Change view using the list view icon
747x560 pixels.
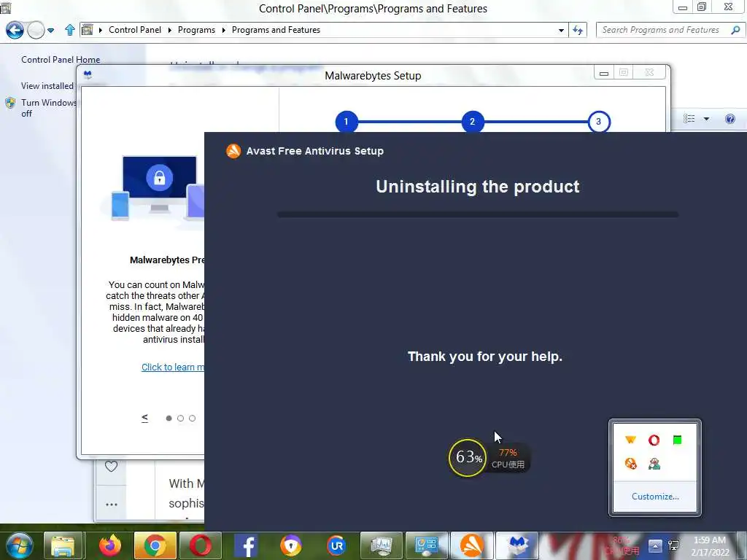[689, 119]
